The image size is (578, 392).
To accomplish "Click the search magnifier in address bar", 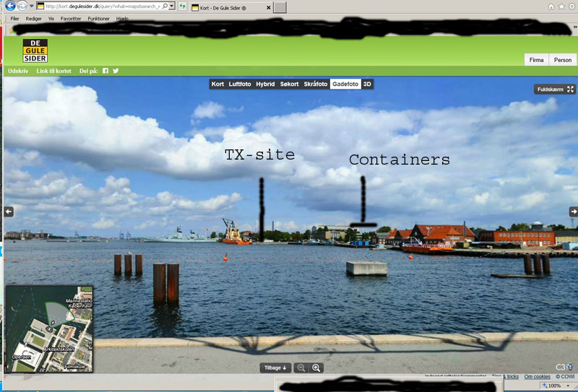I will [165, 6].
